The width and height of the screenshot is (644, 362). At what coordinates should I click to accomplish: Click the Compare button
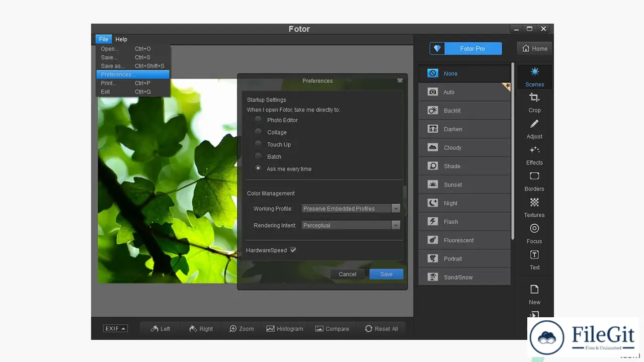coord(332,329)
